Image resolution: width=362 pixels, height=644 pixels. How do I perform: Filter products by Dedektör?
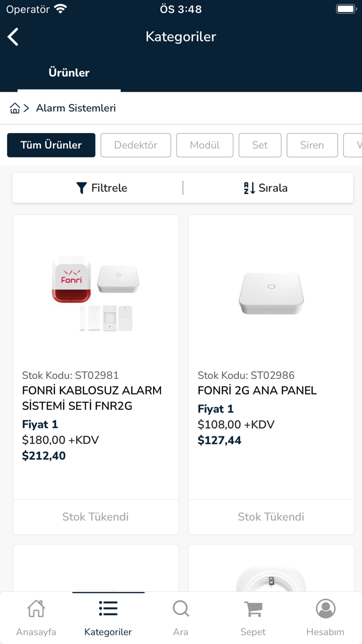point(135,145)
